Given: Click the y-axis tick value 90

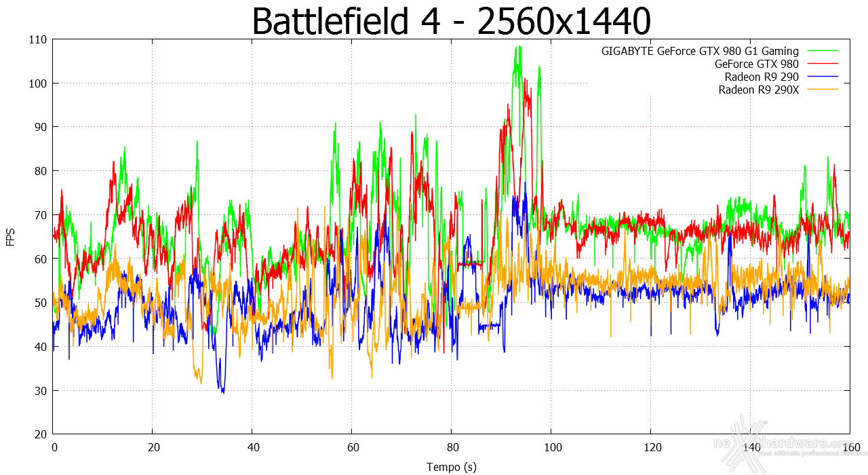Looking at the screenshot, I should [41, 127].
